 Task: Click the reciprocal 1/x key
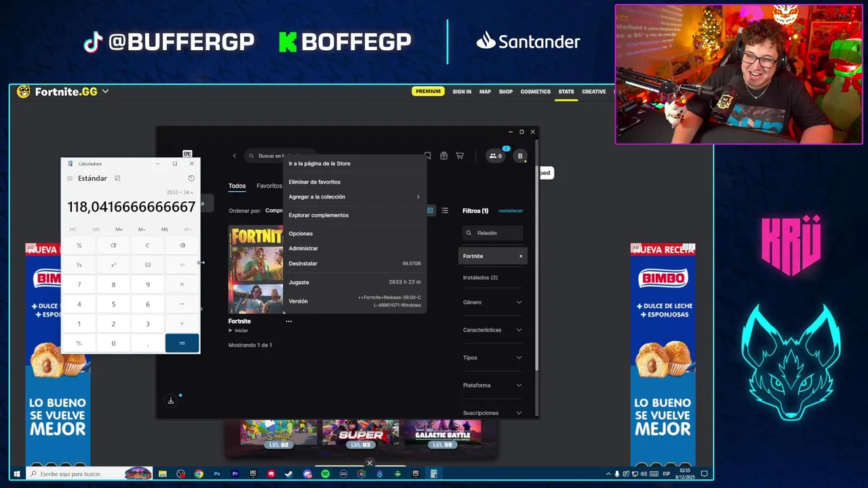point(79,265)
